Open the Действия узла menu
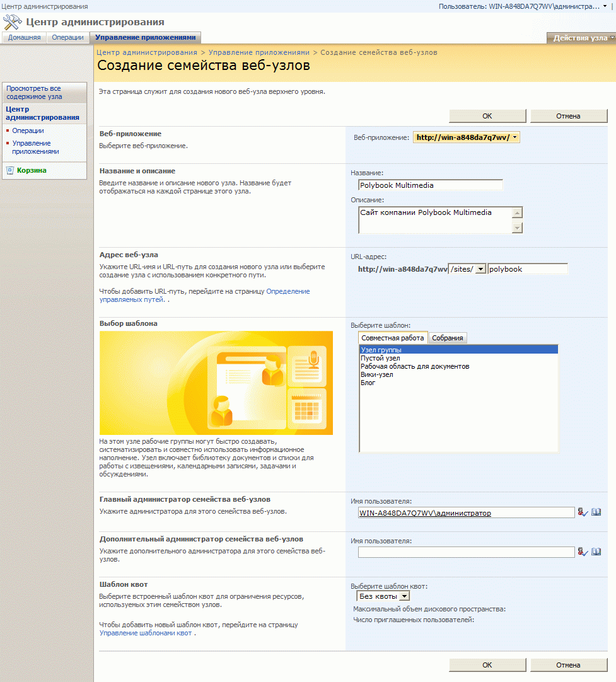616x682 pixels. [581, 38]
